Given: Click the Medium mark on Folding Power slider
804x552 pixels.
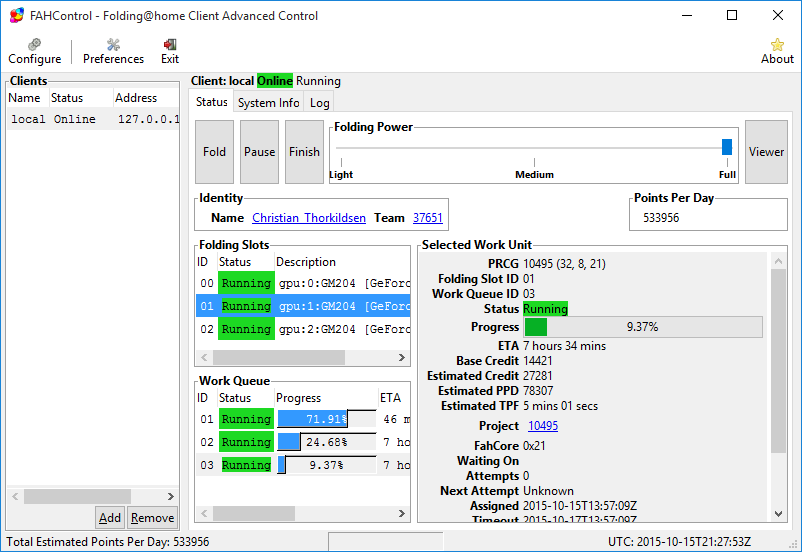Looking at the screenshot, I should pyautogui.click(x=534, y=174).
